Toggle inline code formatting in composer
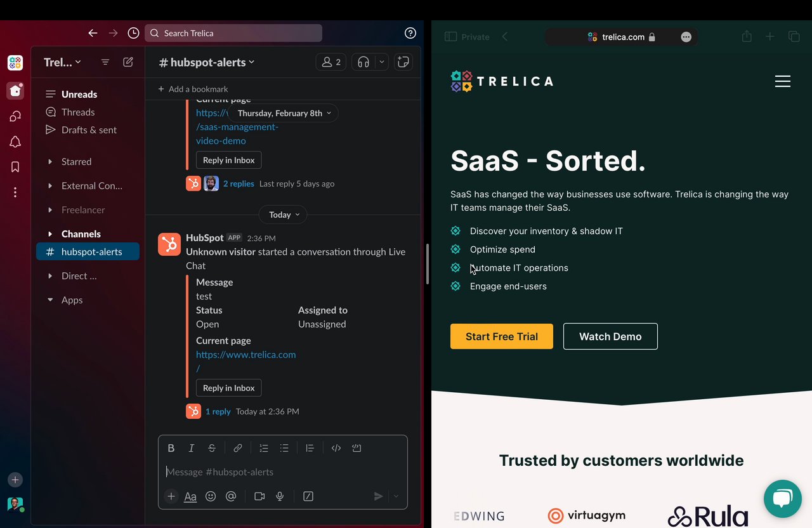This screenshot has width=812, height=528. (336, 448)
